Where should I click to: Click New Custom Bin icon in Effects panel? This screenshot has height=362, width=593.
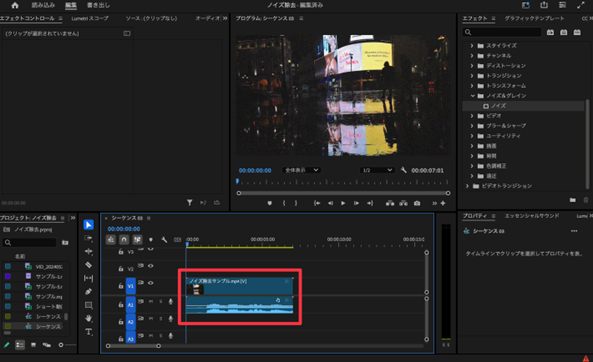click(573, 200)
